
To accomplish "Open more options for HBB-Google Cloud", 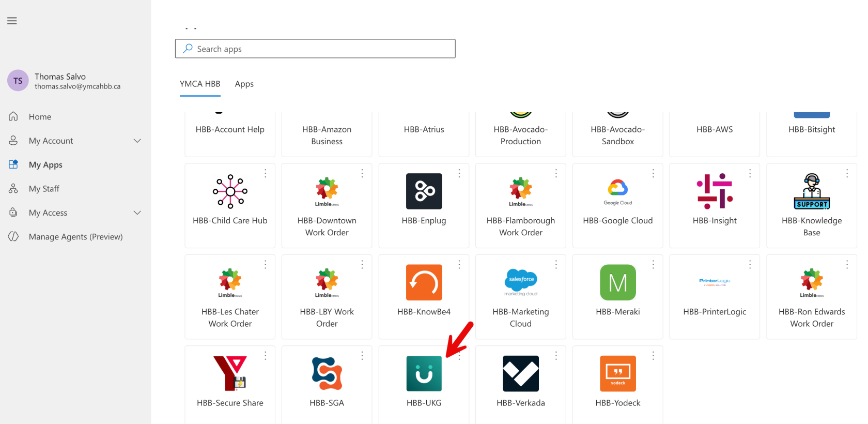I will (653, 173).
